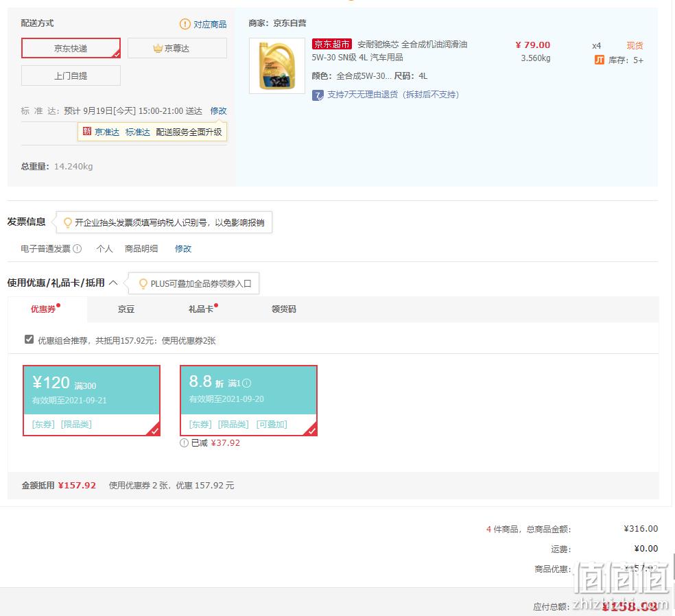Click 现货 availability label
This screenshot has width=675, height=616.
(x=635, y=46)
